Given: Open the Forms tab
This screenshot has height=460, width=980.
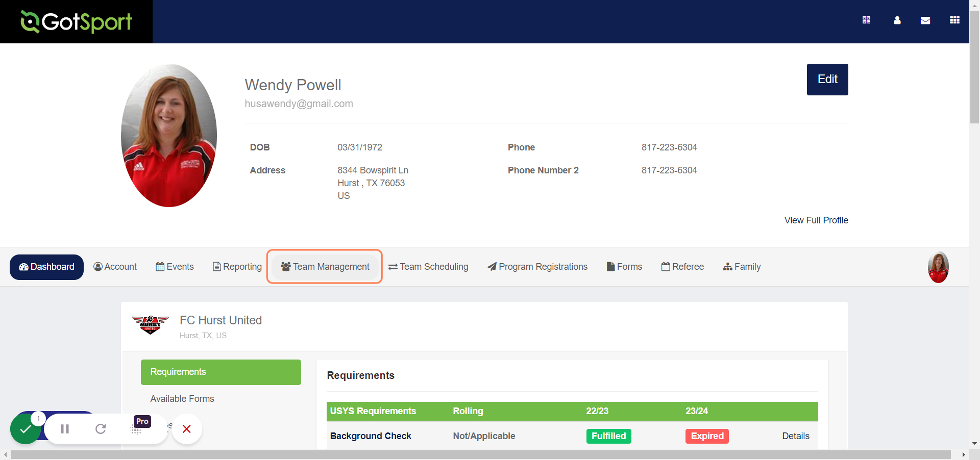Looking at the screenshot, I should 624,267.
